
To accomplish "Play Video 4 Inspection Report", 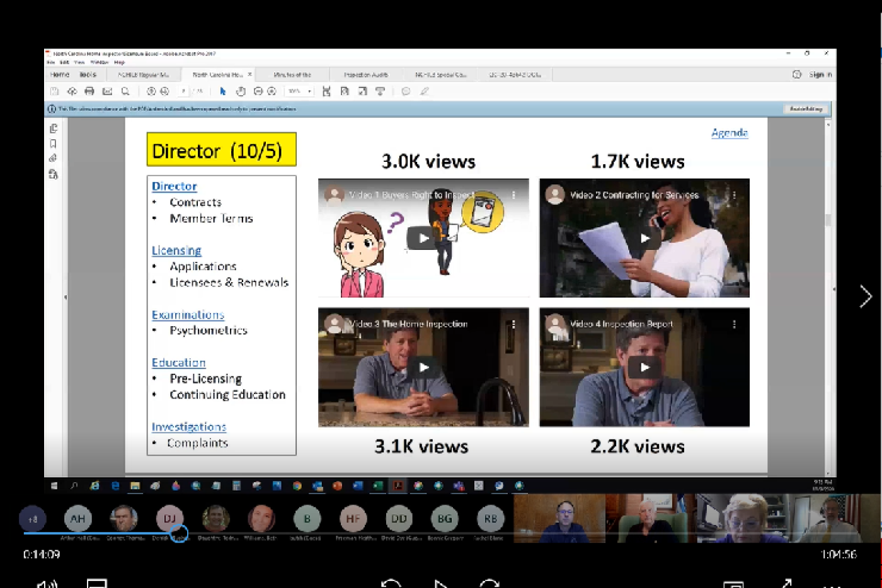I will coord(644,367).
